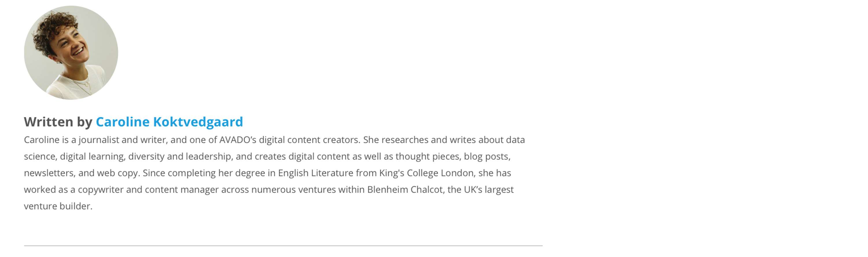Click the phrase "venture builder." ending the bio

point(58,206)
